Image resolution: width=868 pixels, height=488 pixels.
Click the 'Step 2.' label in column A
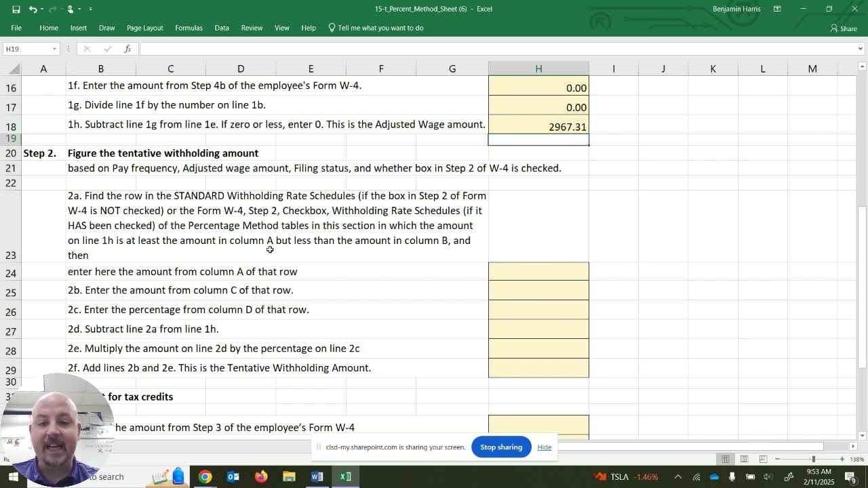point(39,153)
